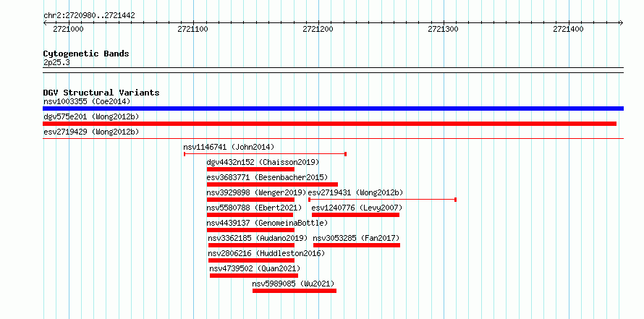This screenshot has width=644, height=319.
Task: Select the thin nsv1146741 variant span line
Action: click(266, 154)
